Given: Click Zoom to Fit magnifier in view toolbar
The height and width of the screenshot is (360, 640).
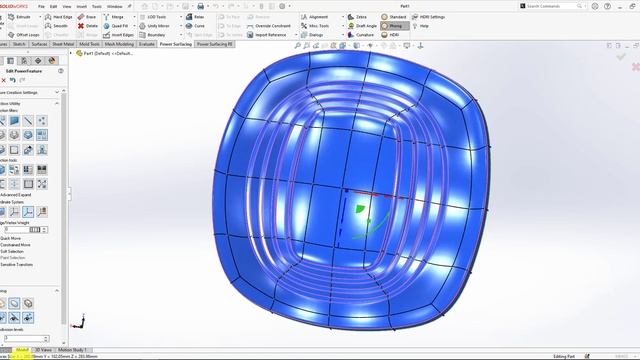Looking at the screenshot, I should pyautogui.click(x=298, y=46).
